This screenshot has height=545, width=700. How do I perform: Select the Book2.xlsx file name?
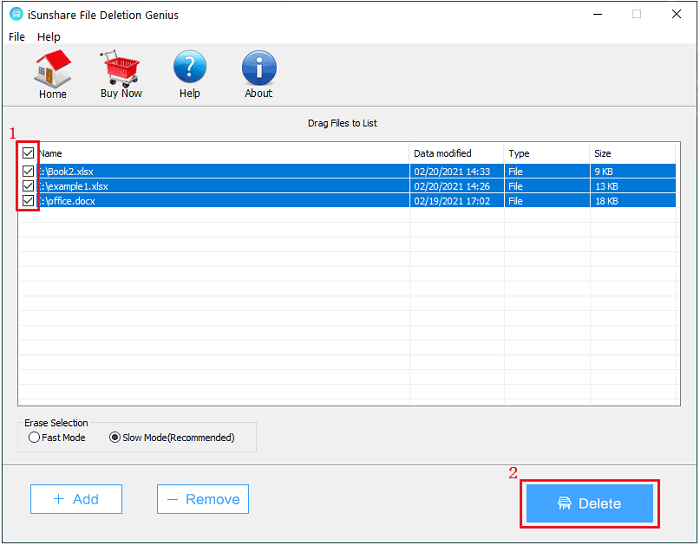67,171
